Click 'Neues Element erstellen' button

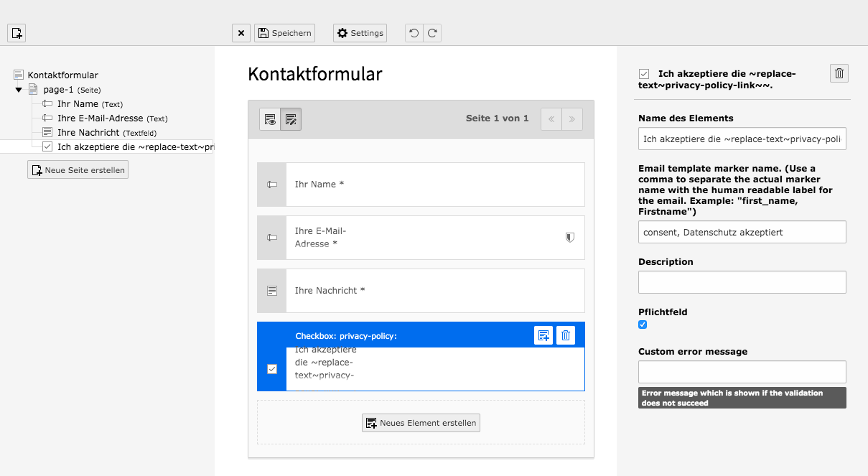(x=421, y=423)
